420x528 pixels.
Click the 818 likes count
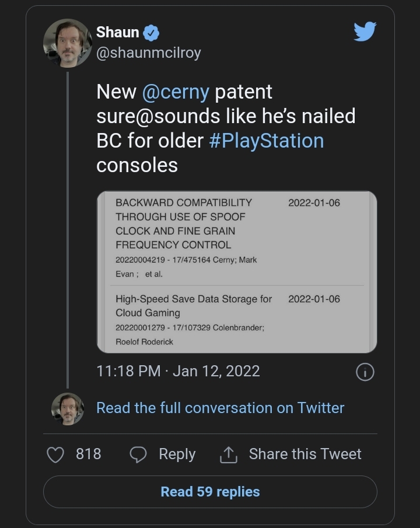[x=89, y=454]
